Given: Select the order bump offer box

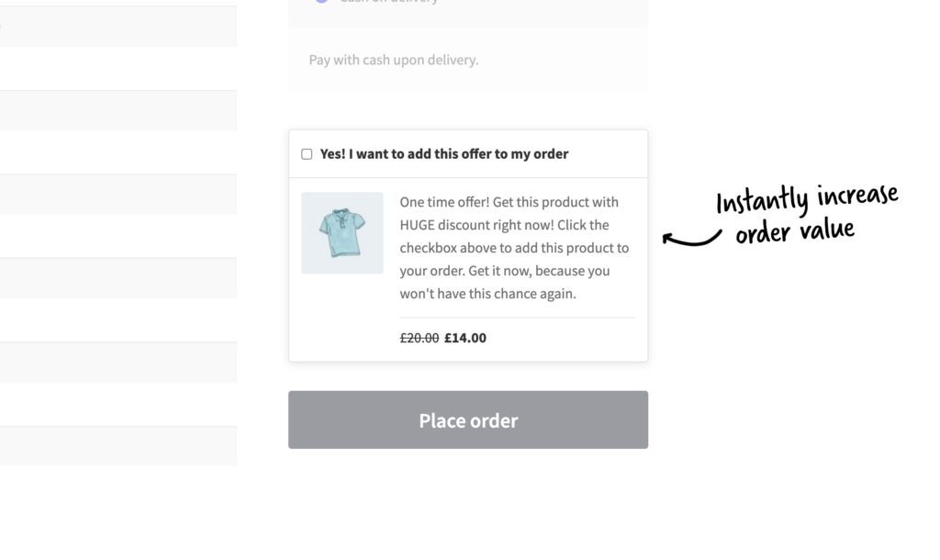Looking at the screenshot, I should [x=468, y=244].
